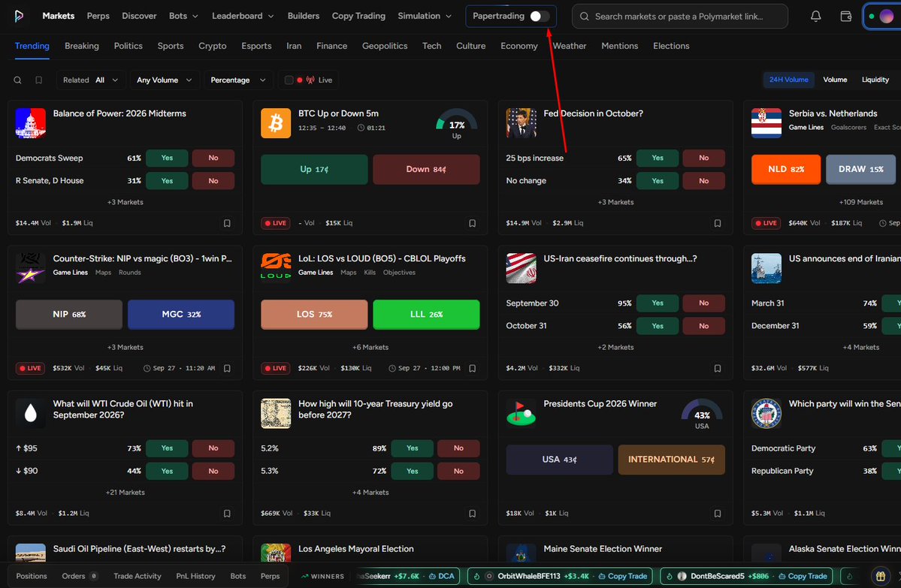Click the bookmark filter icon in filter bar

coord(38,80)
